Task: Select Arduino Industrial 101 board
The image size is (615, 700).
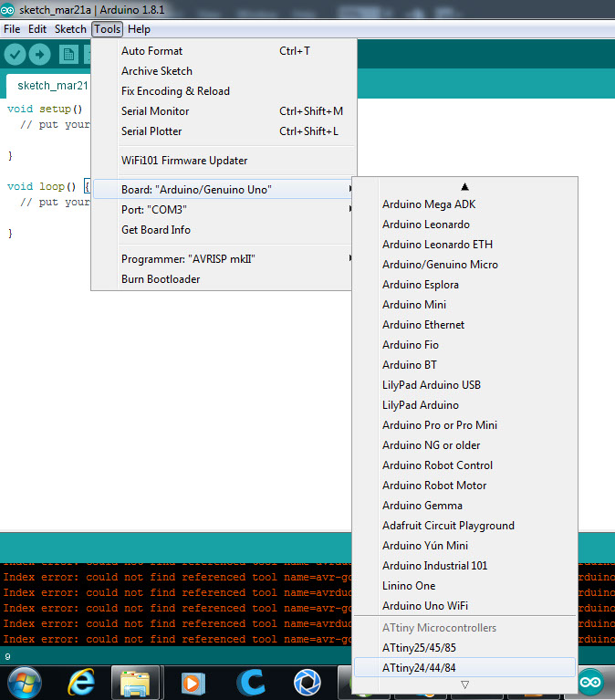Action: click(x=464, y=566)
